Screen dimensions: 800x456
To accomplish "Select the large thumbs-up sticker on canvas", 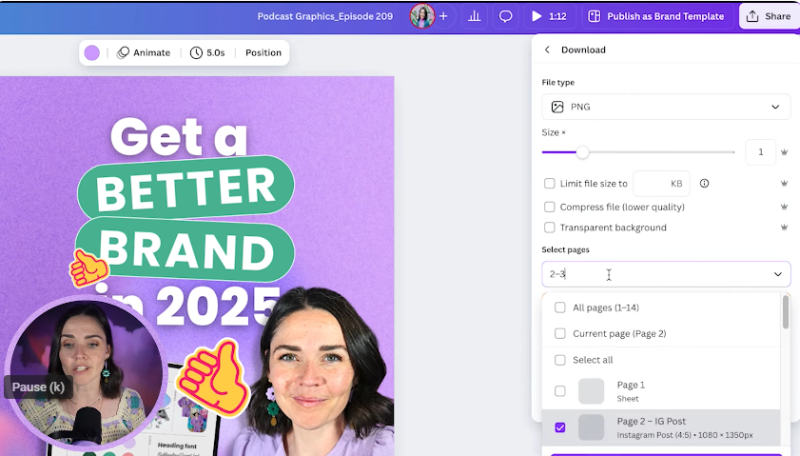I will [213, 379].
